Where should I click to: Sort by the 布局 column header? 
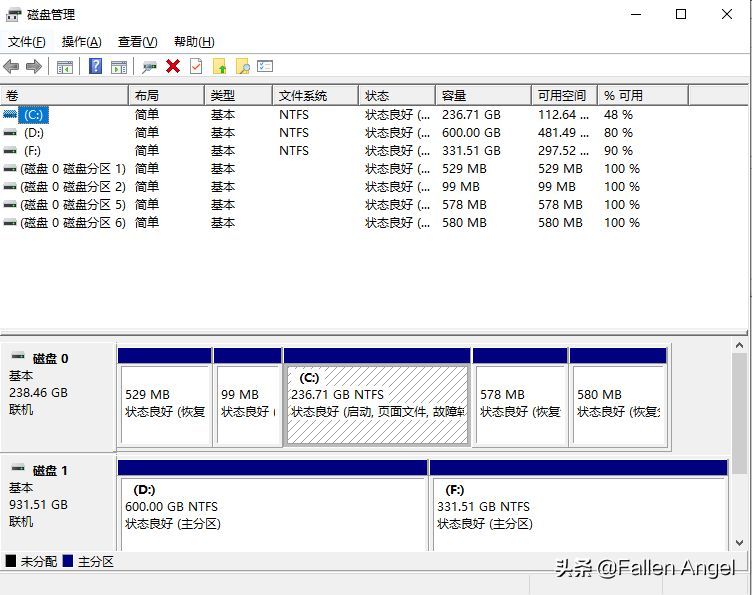click(166, 95)
